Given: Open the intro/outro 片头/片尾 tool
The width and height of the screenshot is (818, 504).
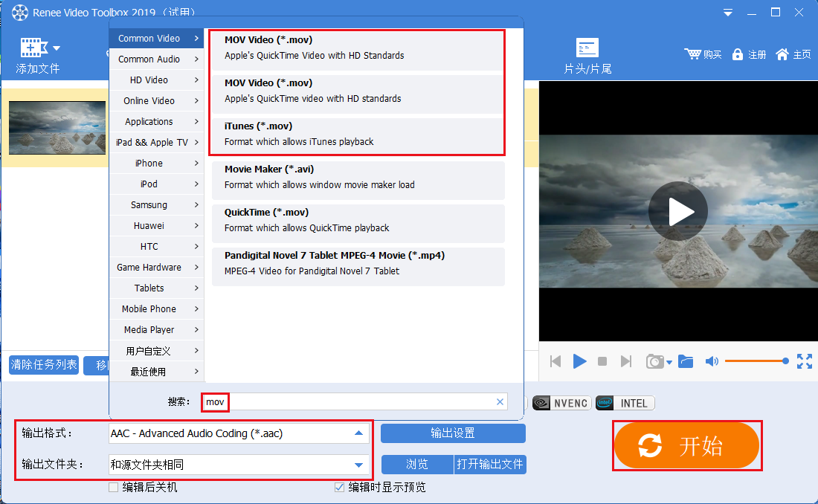Looking at the screenshot, I should point(587,48).
